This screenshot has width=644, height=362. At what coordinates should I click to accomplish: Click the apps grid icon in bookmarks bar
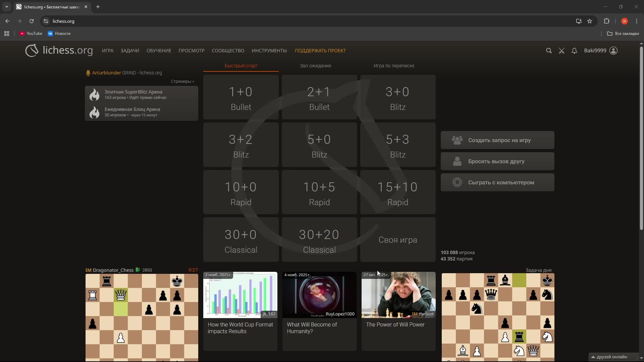click(x=7, y=34)
